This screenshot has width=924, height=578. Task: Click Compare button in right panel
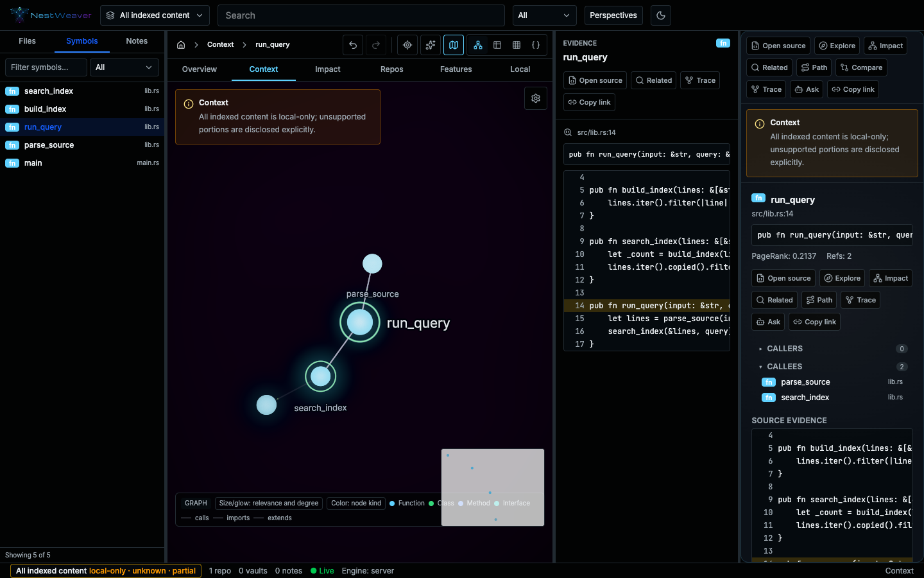tap(861, 67)
